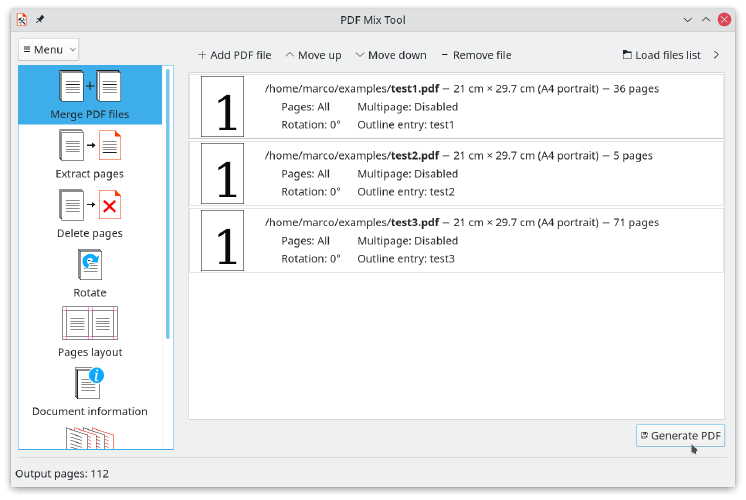Click 'Outline entry: test2' text
This screenshot has height=500, width=746.
pos(406,192)
